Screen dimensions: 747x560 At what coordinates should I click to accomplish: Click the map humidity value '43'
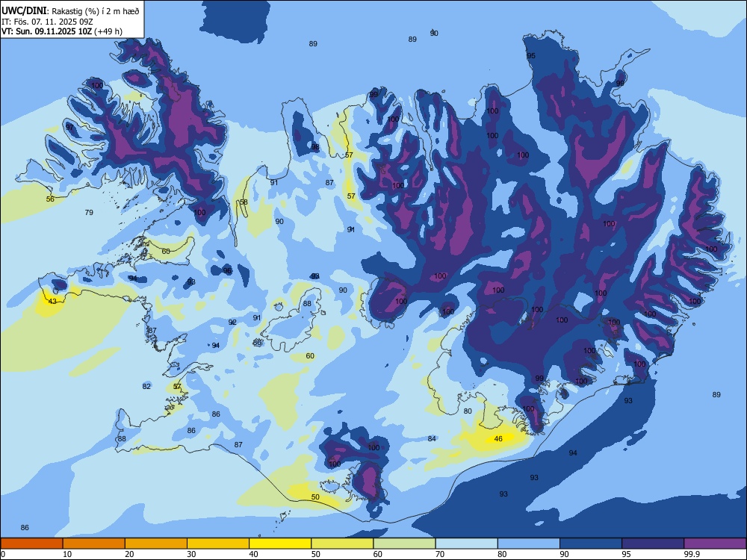tap(52, 302)
